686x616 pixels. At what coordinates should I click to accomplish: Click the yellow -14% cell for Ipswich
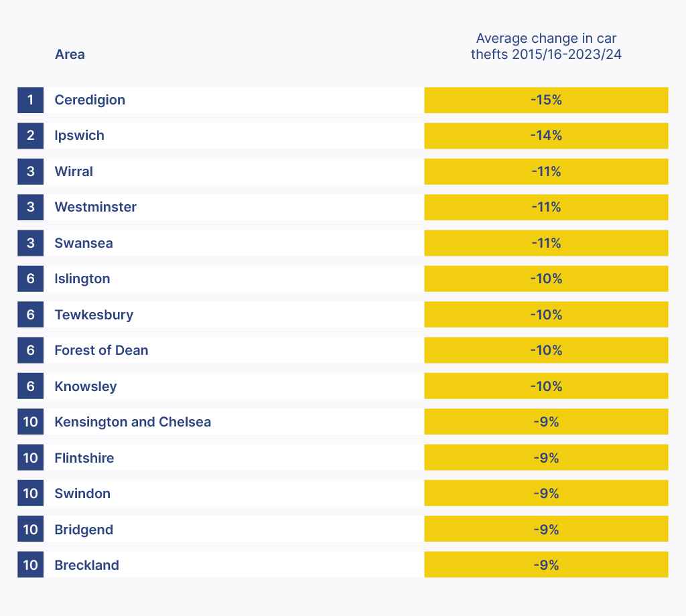[x=546, y=135]
